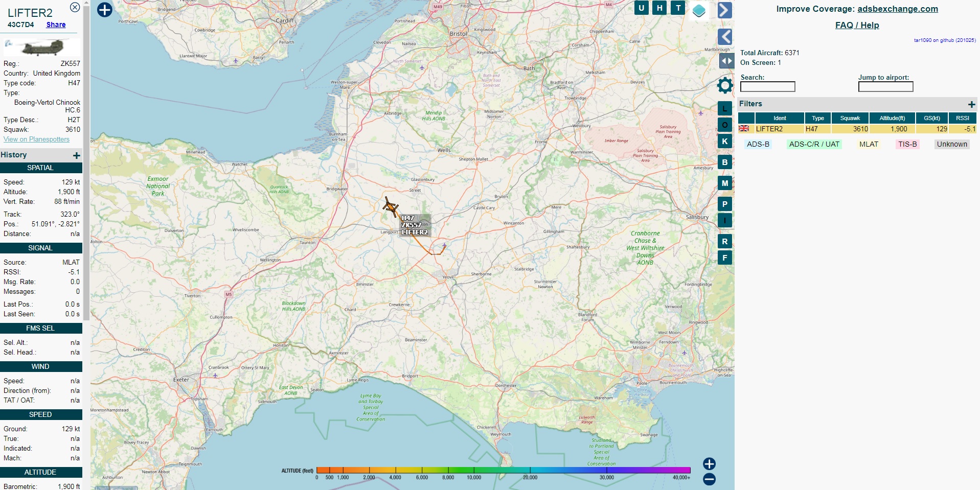The height and width of the screenshot is (490, 980).
Task: Click the ZK557 registration value
Action: click(70, 63)
